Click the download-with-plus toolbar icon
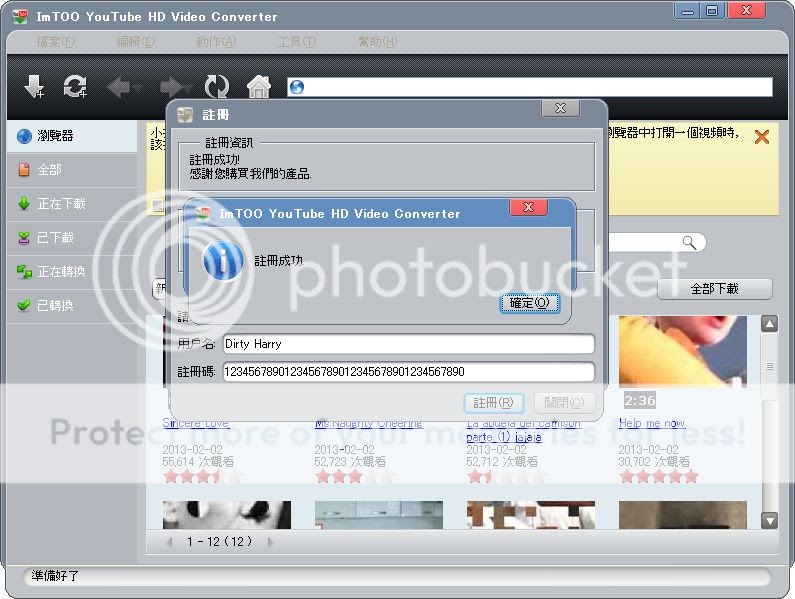Viewport: 795px width, 599px height. coord(34,86)
